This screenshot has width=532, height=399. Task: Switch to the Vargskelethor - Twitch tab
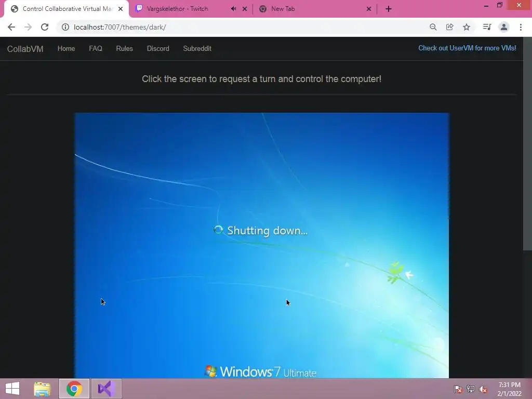(x=191, y=9)
